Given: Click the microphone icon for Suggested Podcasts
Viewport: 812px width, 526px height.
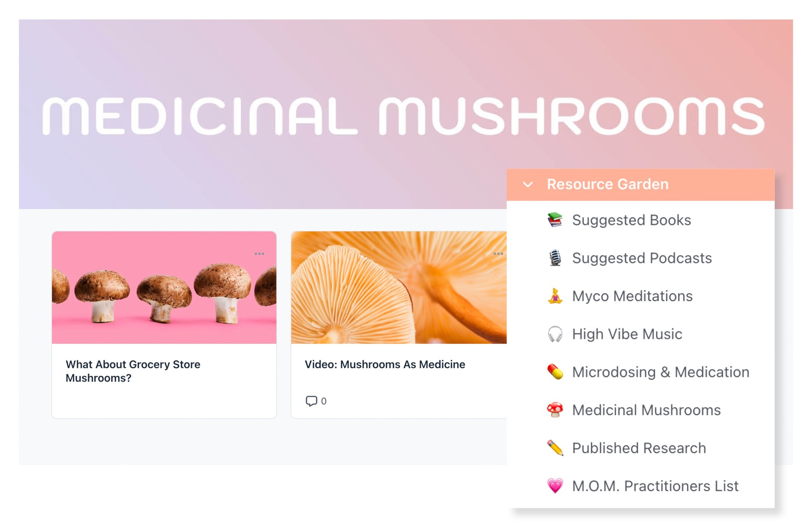Looking at the screenshot, I should pos(555,258).
